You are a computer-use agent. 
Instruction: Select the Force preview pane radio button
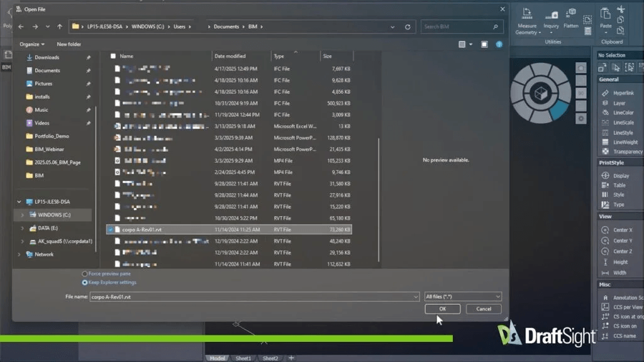point(85,274)
